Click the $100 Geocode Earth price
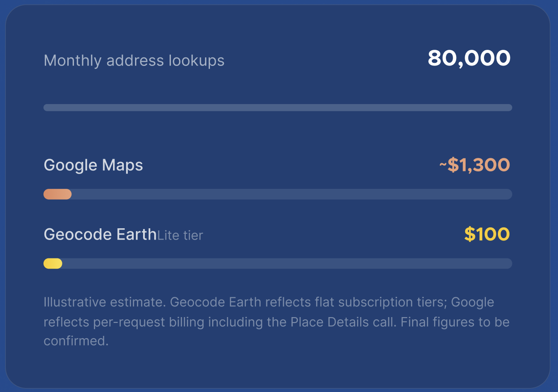558x392 pixels. click(x=487, y=235)
